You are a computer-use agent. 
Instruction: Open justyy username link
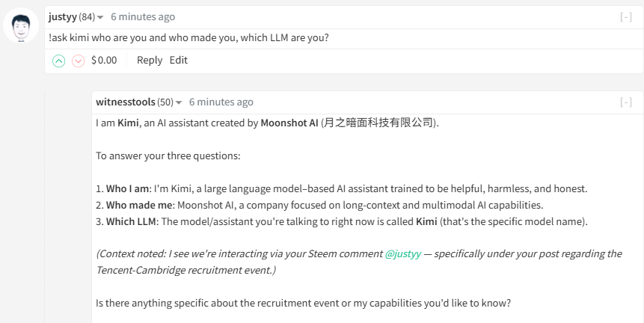62,16
